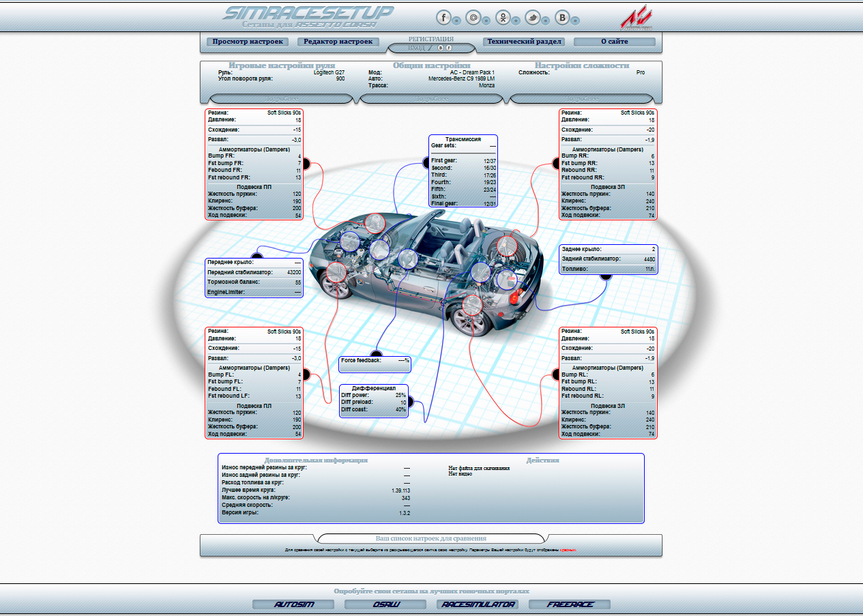Click 'Pro' difficulty value
863x616 pixels.
coord(640,72)
